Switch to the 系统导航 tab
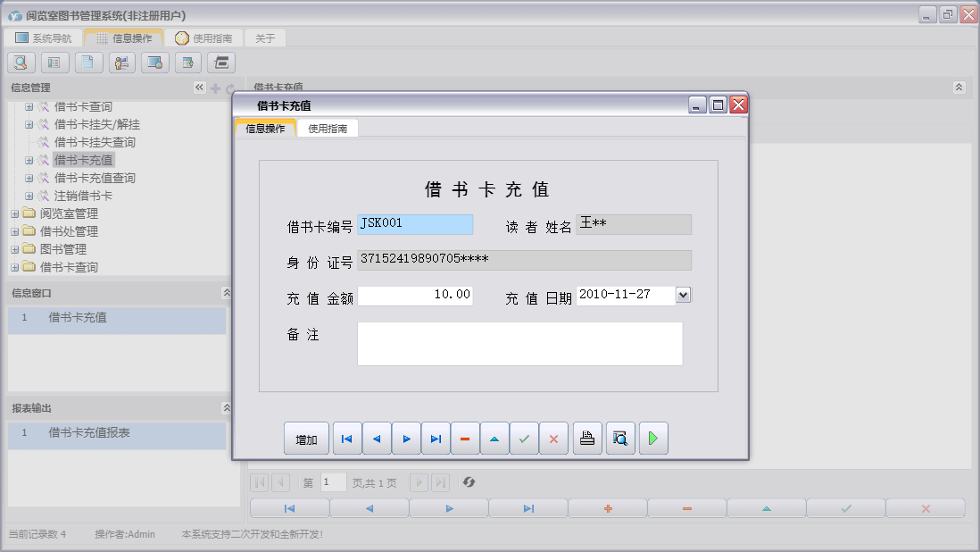The height and width of the screenshot is (552, 980). tap(44, 38)
